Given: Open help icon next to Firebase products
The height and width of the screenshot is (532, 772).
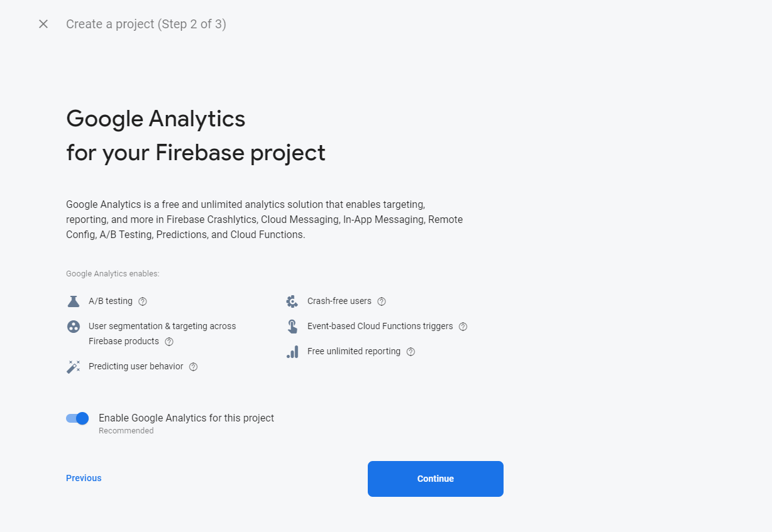Looking at the screenshot, I should click(169, 342).
